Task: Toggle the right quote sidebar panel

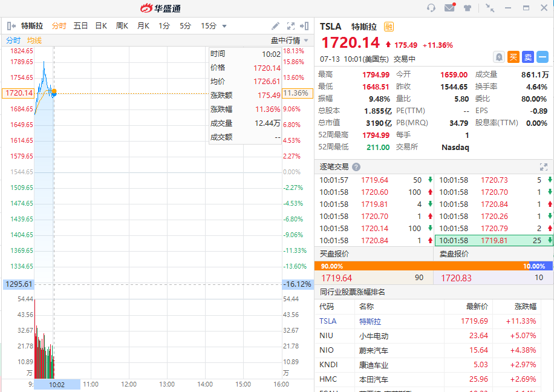Action: coord(305,26)
